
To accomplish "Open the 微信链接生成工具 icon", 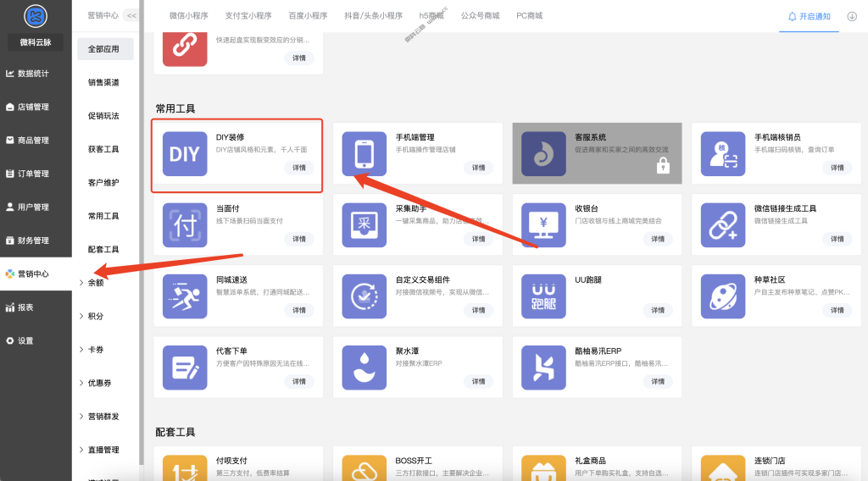I will click(x=723, y=225).
